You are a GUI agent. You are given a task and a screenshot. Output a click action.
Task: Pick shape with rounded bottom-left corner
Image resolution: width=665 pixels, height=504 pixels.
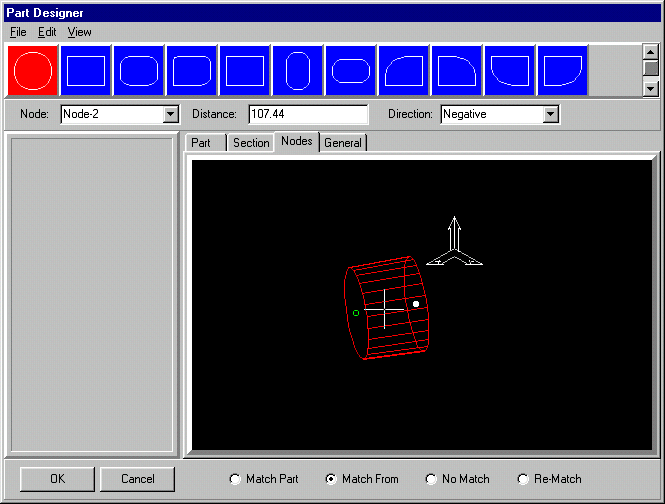tap(510, 70)
